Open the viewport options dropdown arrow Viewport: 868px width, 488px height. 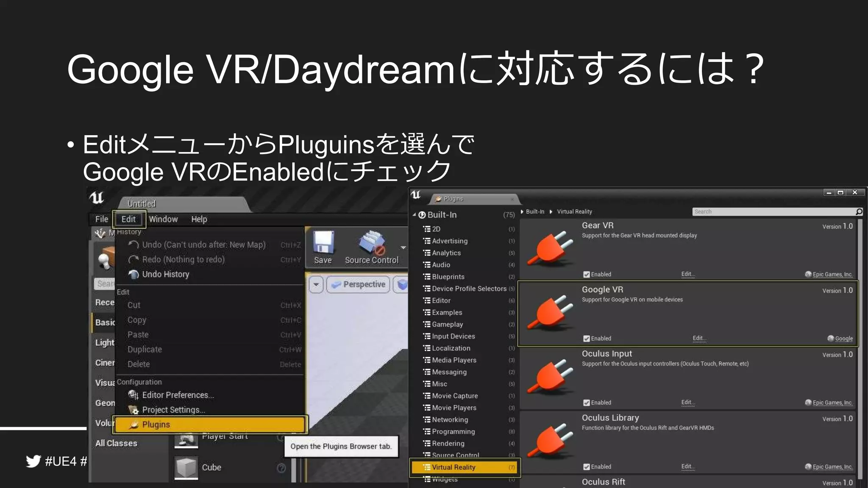[316, 284]
